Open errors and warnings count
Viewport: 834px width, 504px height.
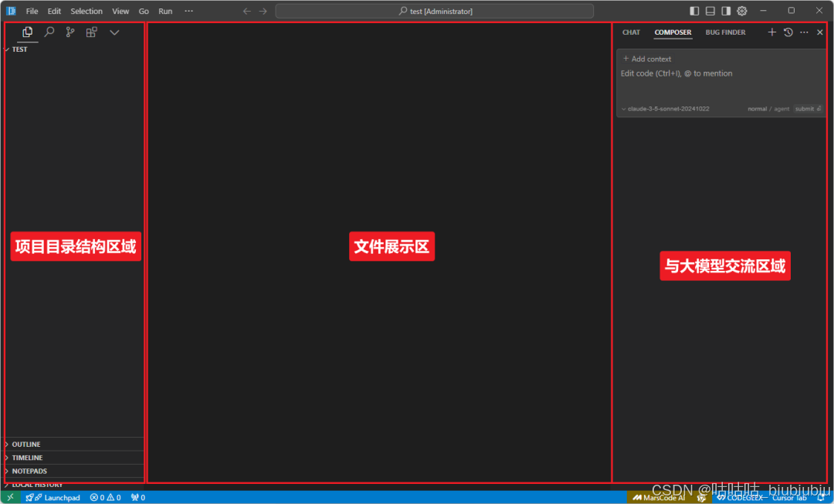[x=105, y=498]
